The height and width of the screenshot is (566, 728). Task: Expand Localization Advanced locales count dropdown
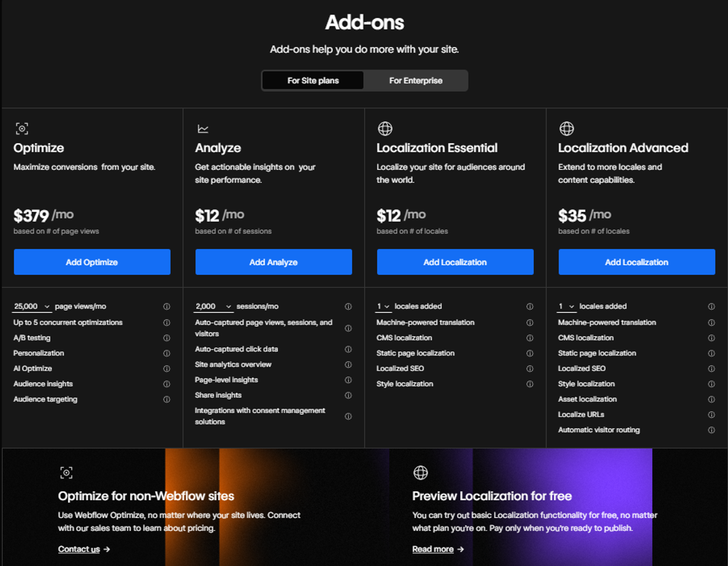point(566,306)
